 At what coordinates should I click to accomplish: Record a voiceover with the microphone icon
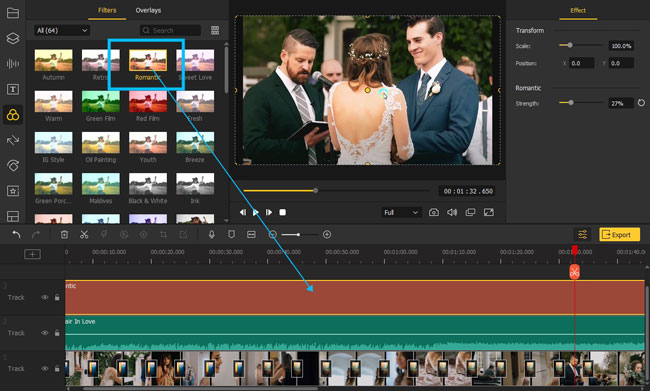tap(211, 235)
